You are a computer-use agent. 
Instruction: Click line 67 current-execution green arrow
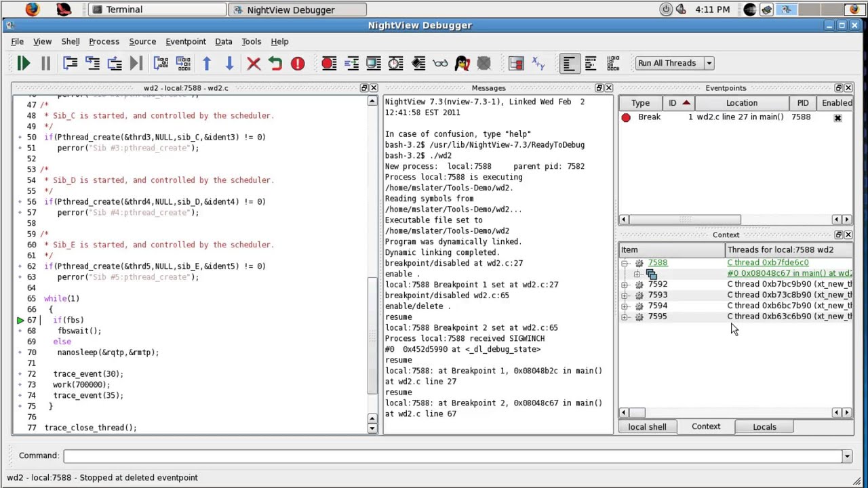pyautogui.click(x=20, y=320)
